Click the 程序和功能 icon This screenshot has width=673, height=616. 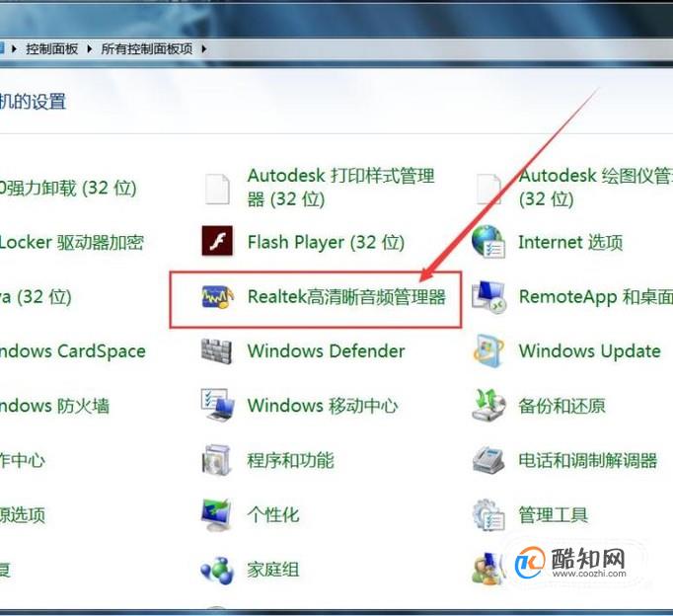click(217, 460)
